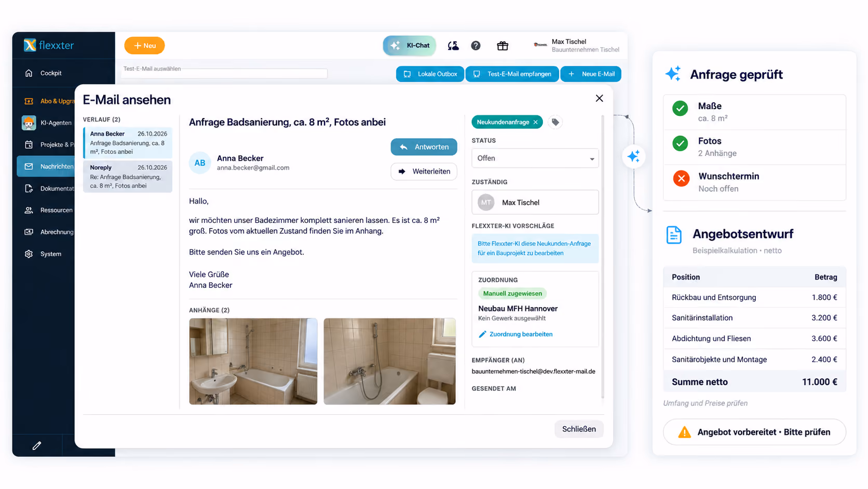868x489 pixels.
Task: Click Zuordnung bearbeiten link
Action: (516, 334)
